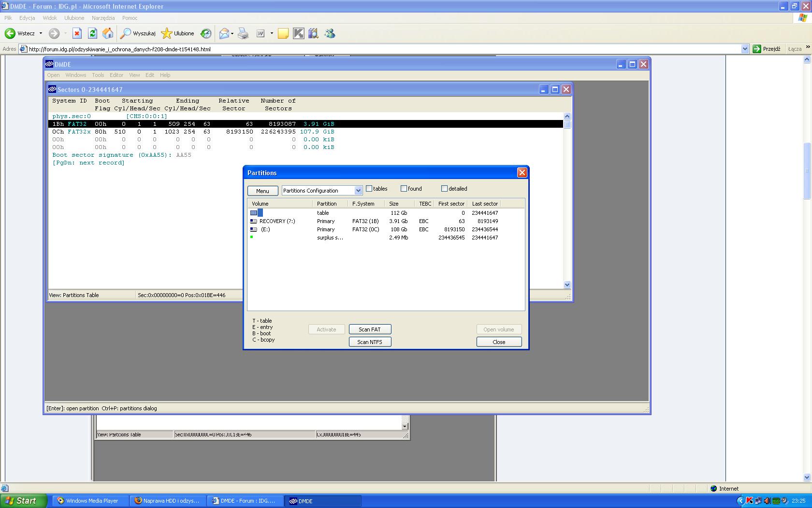Enable the tables checkbox
Viewport: 812px width, 508px height.
point(369,189)
